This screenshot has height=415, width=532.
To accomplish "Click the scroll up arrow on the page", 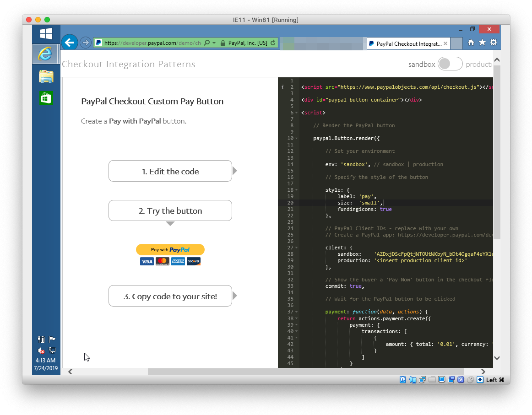I will click(x=497, y=60).
